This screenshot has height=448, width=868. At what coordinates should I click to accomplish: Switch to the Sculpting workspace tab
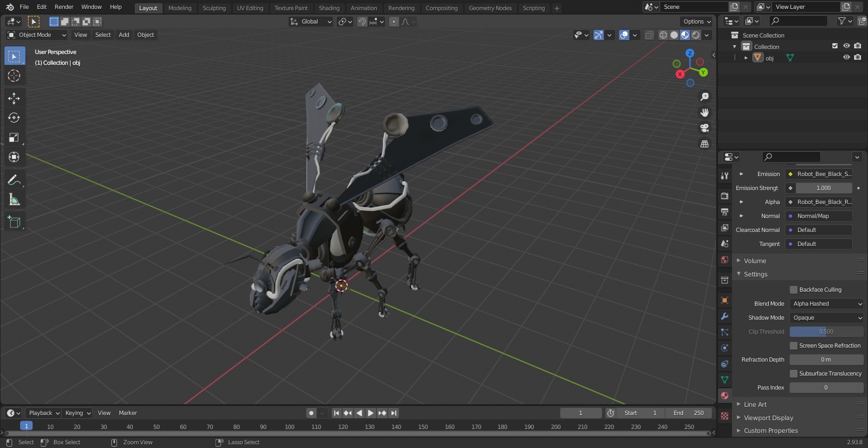coord(214,8)
